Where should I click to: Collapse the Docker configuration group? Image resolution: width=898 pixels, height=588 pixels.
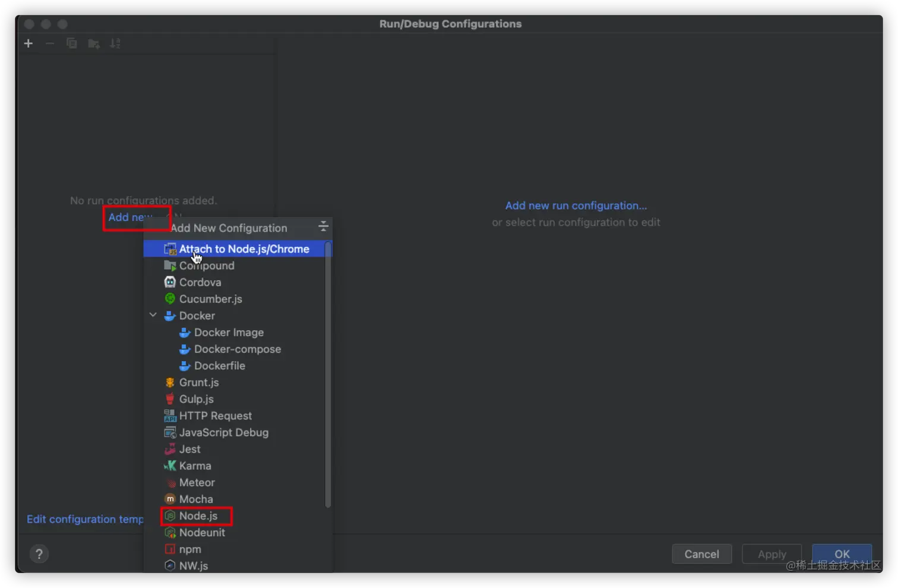click(153, 315)
